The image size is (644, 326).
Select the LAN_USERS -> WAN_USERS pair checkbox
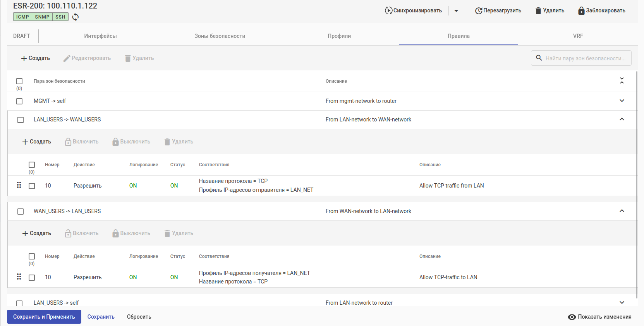pos(21,120)
